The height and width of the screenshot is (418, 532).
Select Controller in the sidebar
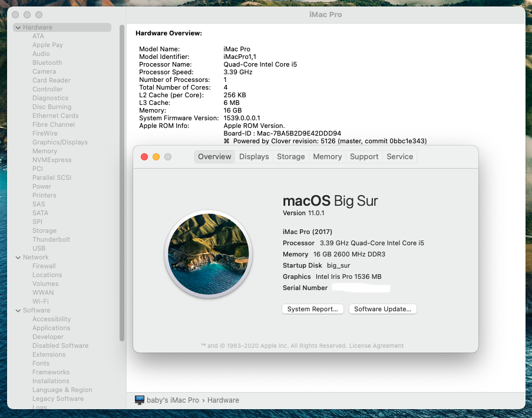point(48,89)
